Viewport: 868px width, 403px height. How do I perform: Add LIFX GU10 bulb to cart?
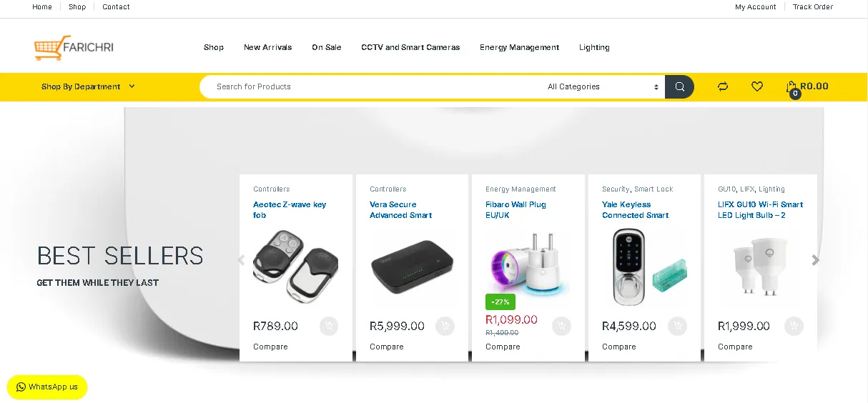794,326
